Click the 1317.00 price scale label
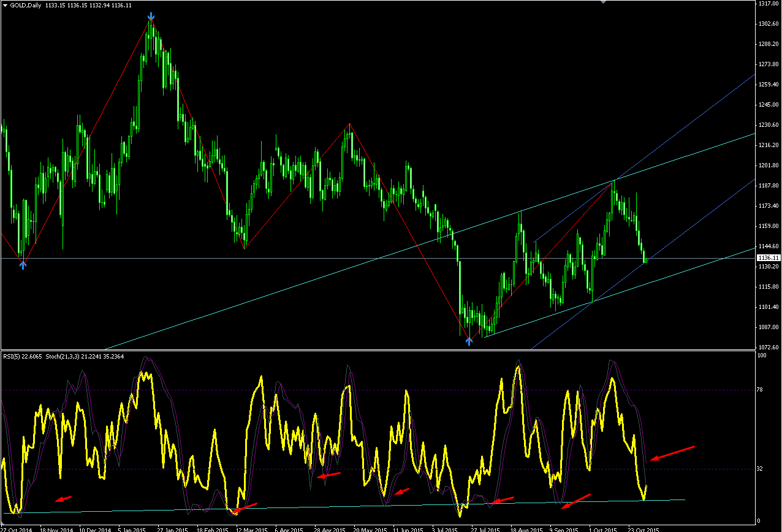Viewport: 782px width, 532px height. 769,4
